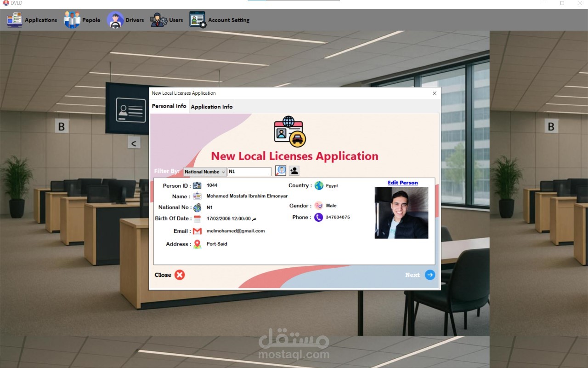Viewport: 588px width, 368px height.
Task: Click the Address map pin icon
Action: [197, 244]
